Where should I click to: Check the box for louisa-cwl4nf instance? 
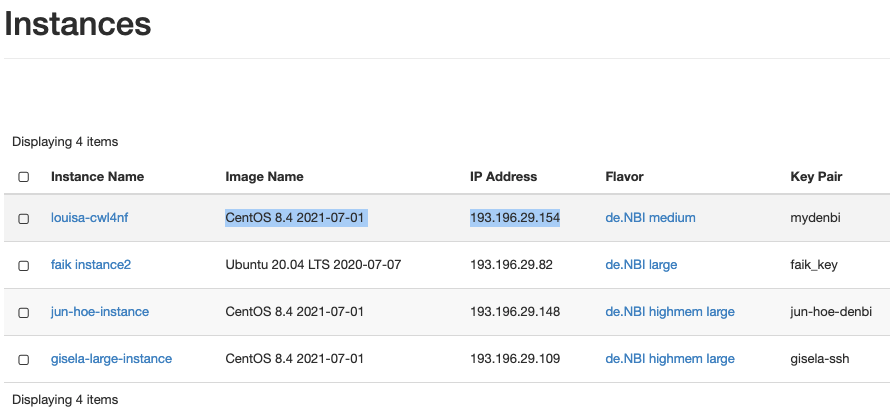23,218
